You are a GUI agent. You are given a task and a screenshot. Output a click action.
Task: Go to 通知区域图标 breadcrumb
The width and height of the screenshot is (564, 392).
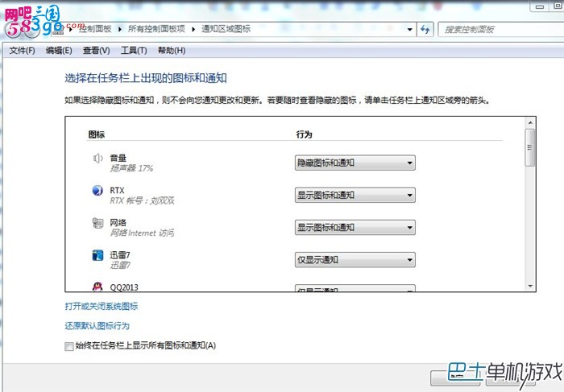tap(226, 29)
